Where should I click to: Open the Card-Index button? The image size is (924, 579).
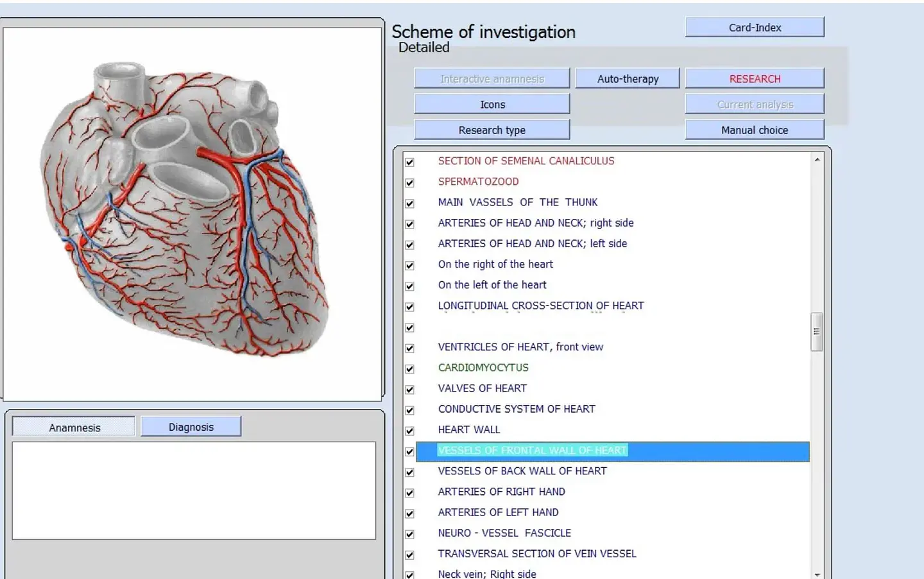pos(755,28)
